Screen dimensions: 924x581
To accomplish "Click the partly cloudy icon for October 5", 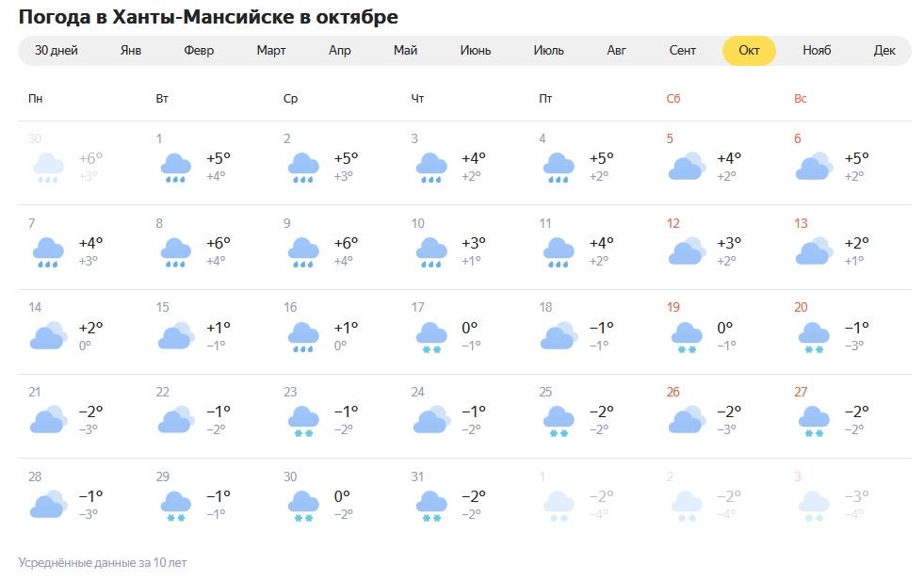I will [687, 167].
